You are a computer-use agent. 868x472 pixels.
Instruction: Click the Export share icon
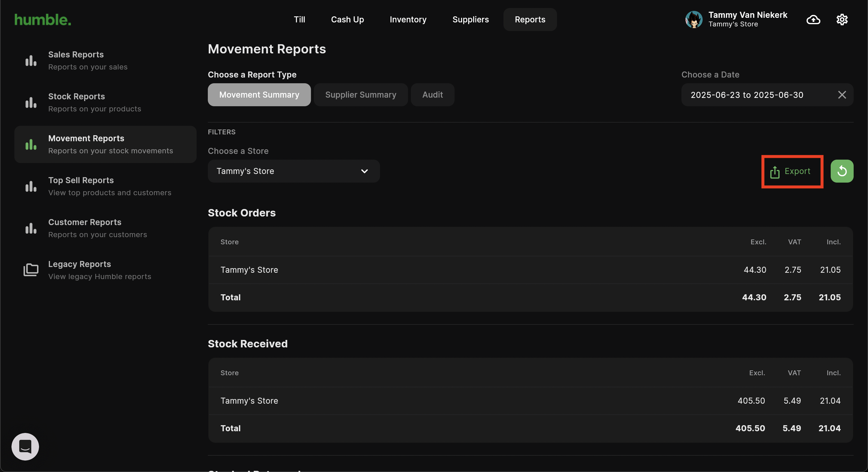coord(775,172)
